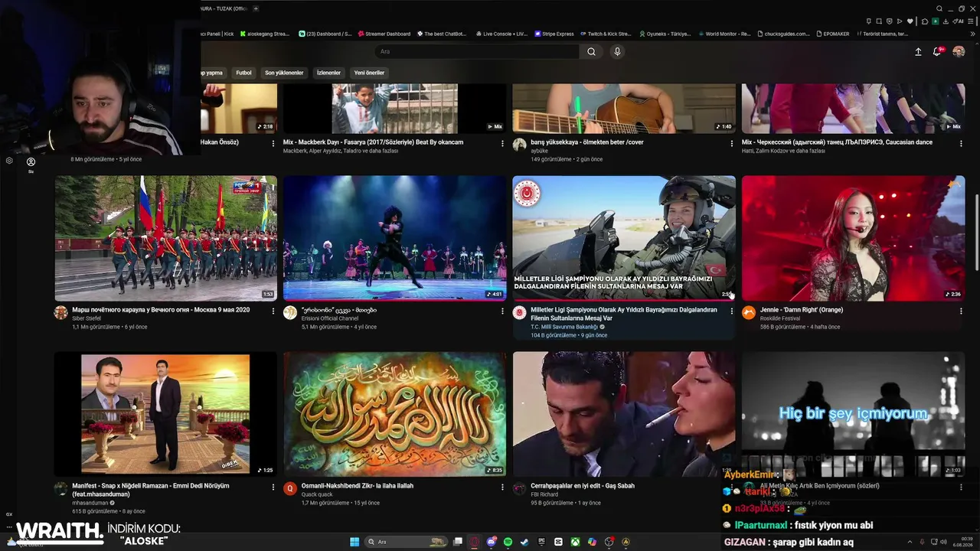Screen dimensions: 980x551
Task: Open Opera GX browser taskbar icon
Action: pos(474,542)
